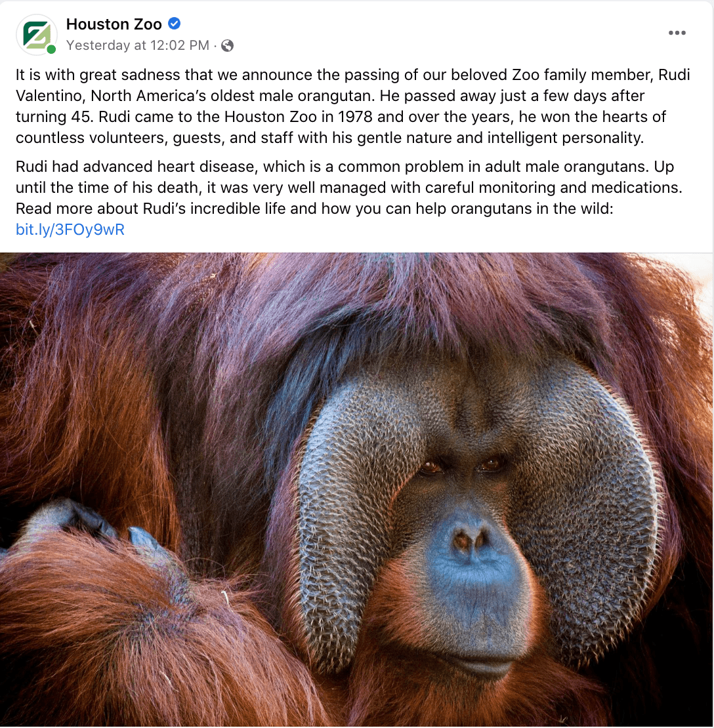Click the globe public audience icon
Screen dimensions: 714x728
227,45
